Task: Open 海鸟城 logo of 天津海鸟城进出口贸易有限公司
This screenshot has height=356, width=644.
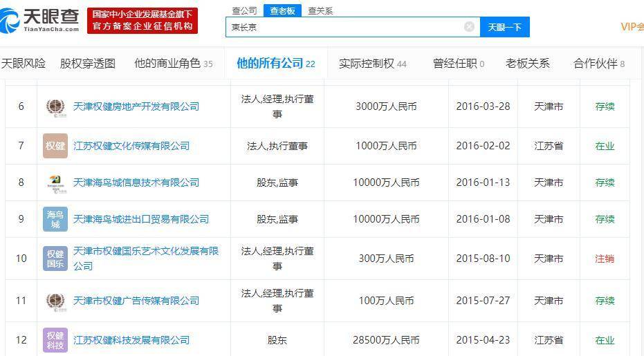Action: [55, 219]
